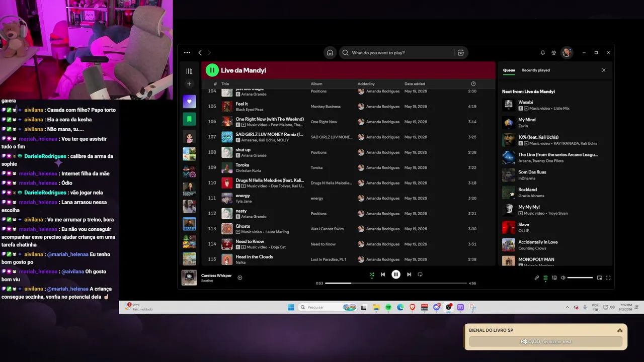Select 'SAD GIRLZ LUV MONEY Remix' track
This screenshot has width=644, height=362.
269,134
